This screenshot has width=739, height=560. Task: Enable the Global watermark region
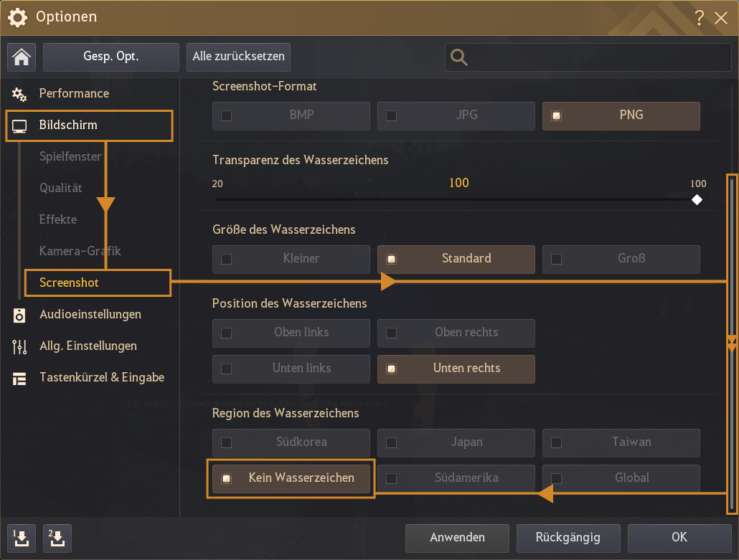(x=621, y=478)
